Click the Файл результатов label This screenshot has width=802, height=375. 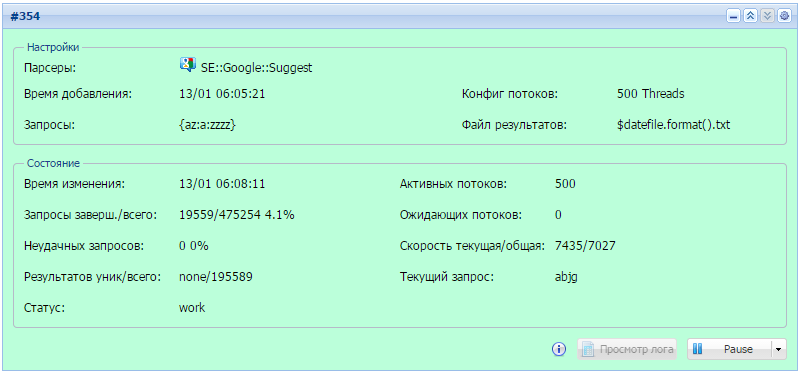[x=515, y=125]
